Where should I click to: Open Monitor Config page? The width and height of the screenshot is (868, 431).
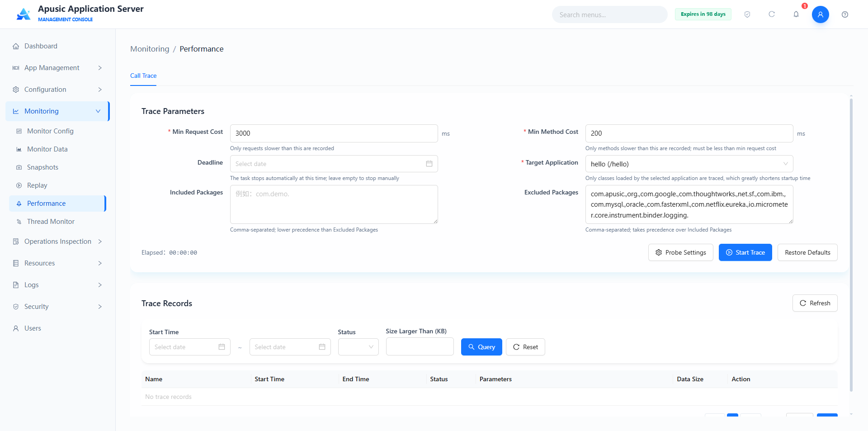57,131
